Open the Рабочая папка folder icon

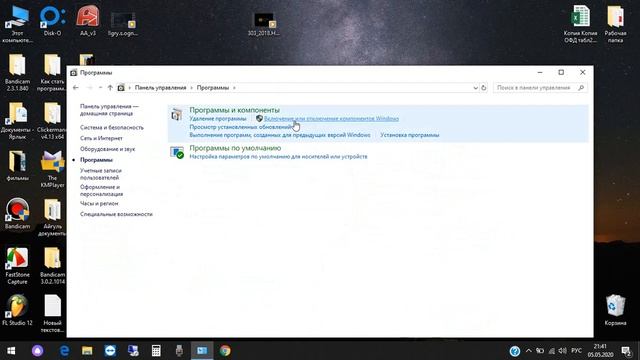click(616, 24)
